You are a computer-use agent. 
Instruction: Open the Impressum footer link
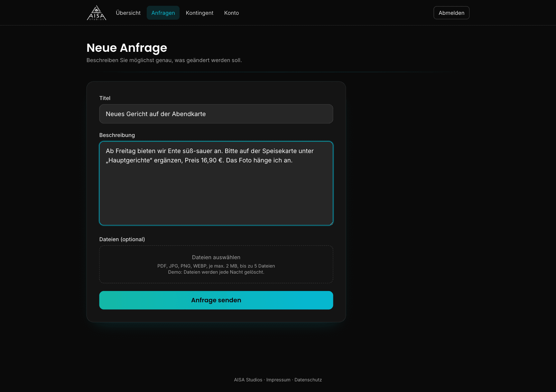click(x=278, y=380)
